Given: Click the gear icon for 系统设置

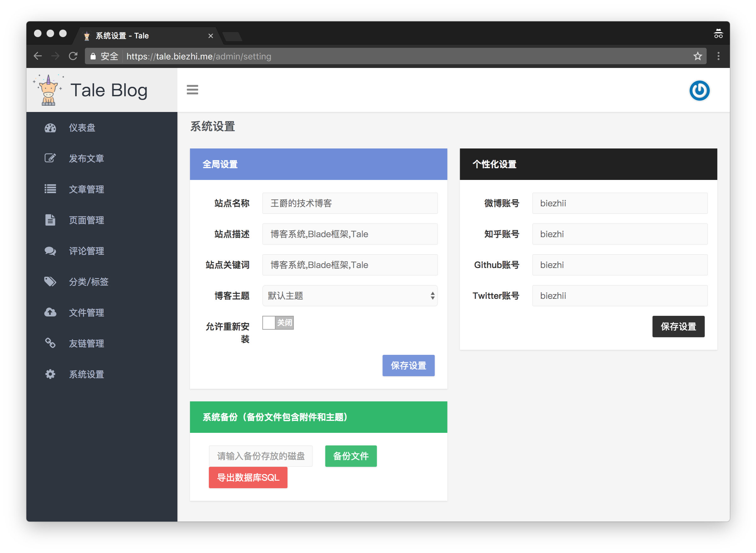Looking at the screenshot, I should point(50,374).
